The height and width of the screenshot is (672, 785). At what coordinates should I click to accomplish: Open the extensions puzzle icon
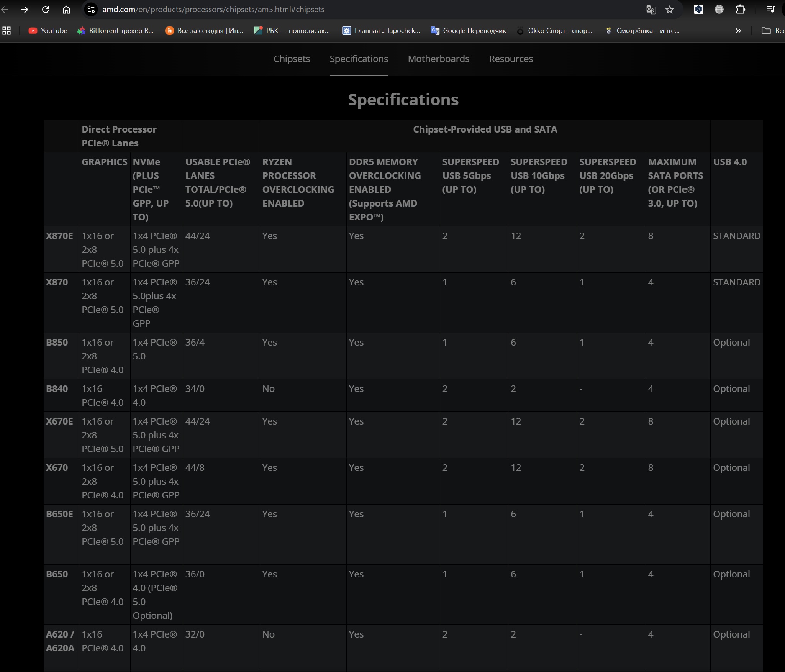tap(740, 10)
